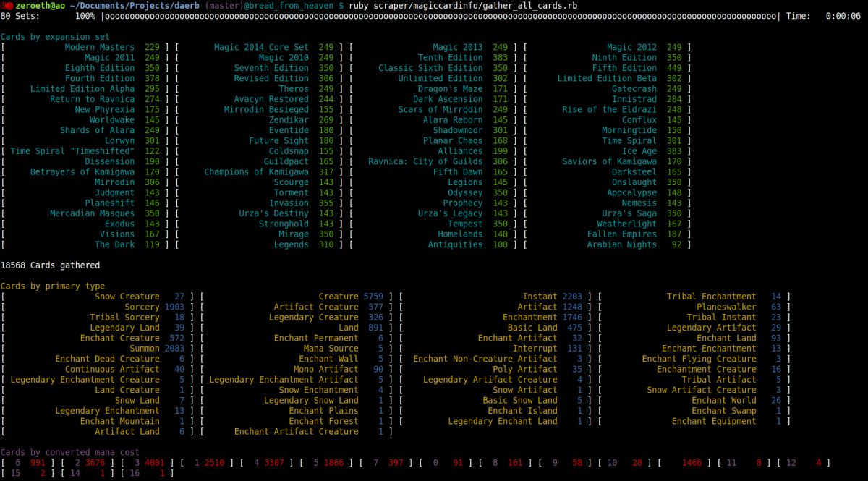Screen dimensions: 868x481
Task: Select the ruby gather_all_cards.rb command
Action: click(x=463, y=6)
